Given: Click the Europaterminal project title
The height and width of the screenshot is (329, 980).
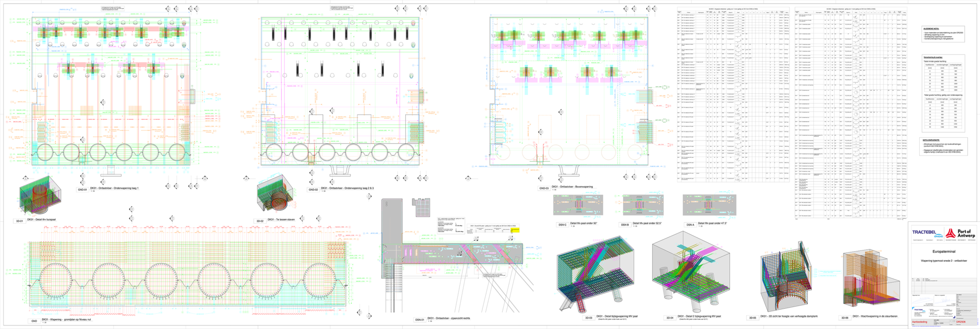Looking at the screenshot, I should (944, 251).
